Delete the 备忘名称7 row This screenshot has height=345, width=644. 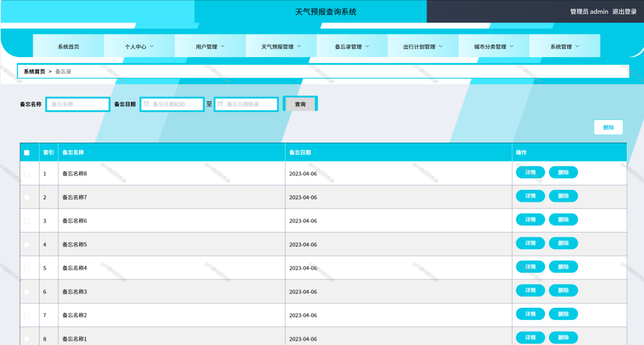[x=563, y=196]
